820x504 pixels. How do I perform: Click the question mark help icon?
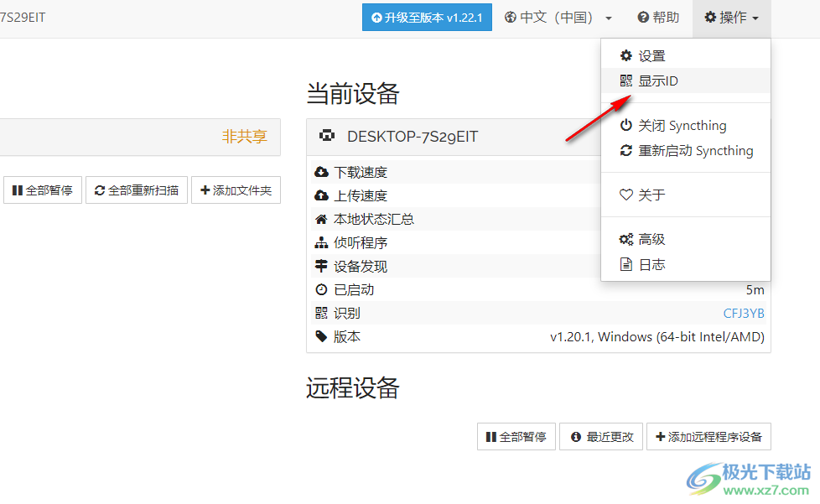[x=643, y=18]
